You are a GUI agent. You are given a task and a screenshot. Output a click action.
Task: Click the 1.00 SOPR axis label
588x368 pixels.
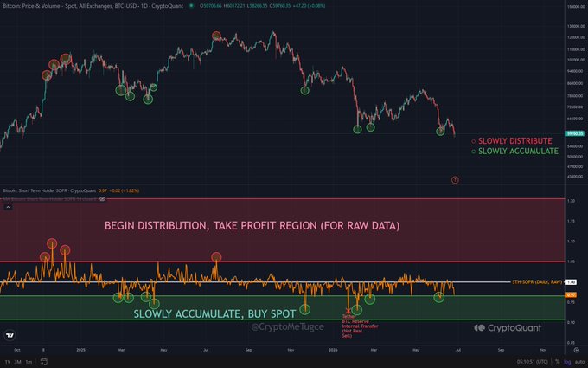pyautogui.click(x=571, y=282)
